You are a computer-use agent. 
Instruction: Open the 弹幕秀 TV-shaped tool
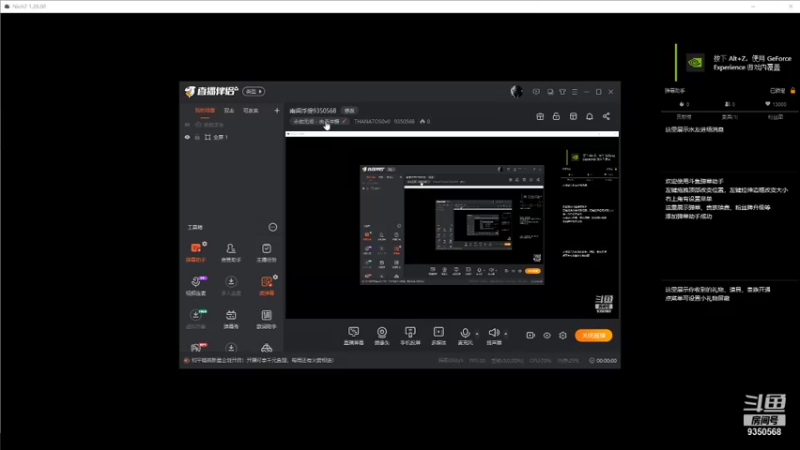[x=231, y=319]
